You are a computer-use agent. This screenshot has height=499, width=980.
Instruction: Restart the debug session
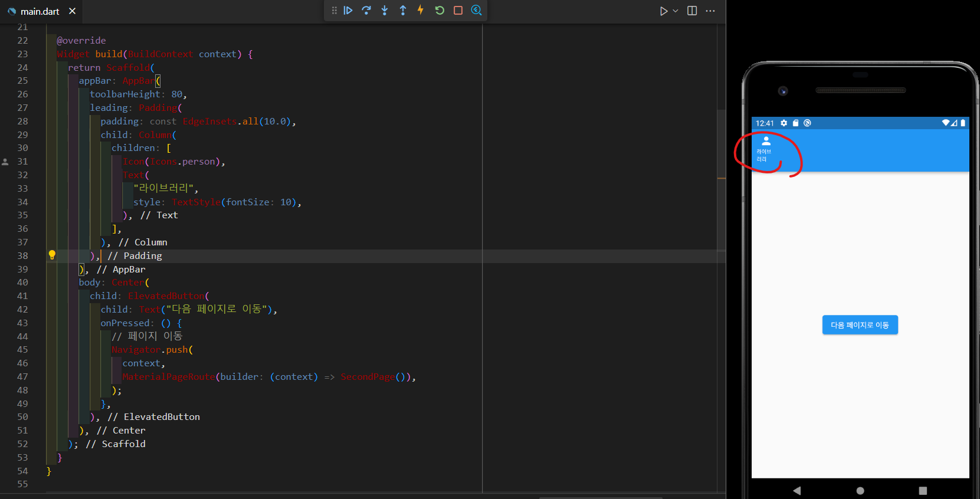440,10
